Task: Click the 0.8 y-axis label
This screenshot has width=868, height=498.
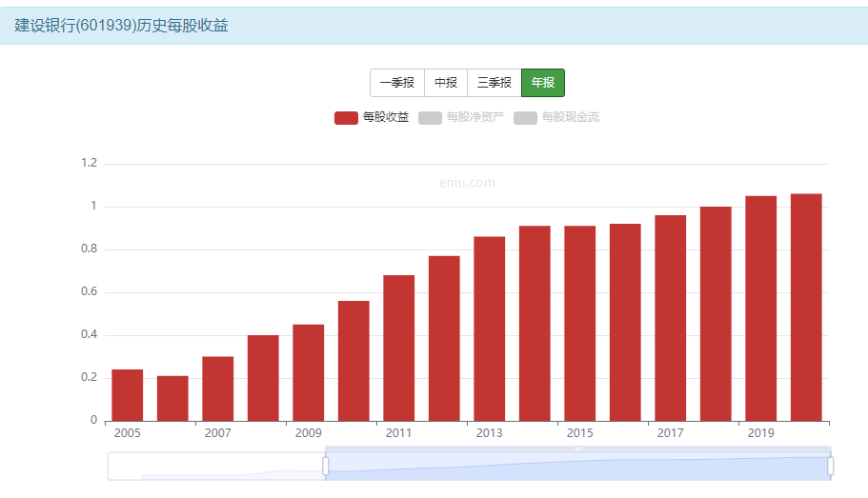Action: (x=90, y=249)
